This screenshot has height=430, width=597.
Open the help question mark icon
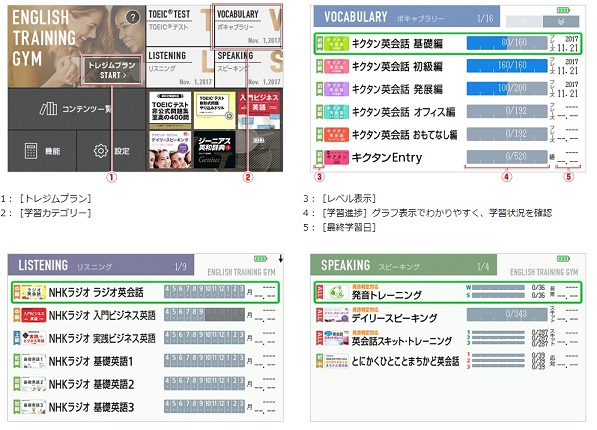[x=132, y=17]
